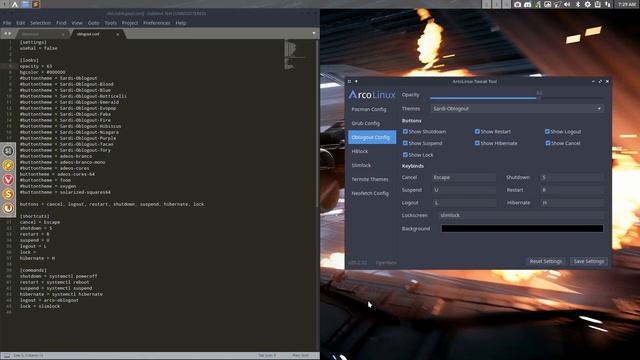Screen dimensions: 640x360
Task: Open the Preferences menu in Sublime Text
Action: [x=157, y=23]
